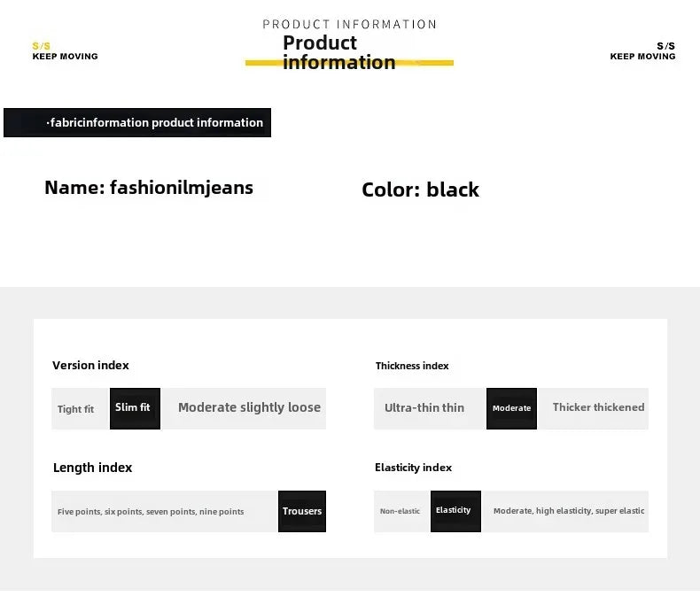Click the Color: black label
Viewport: 700px width, 596px height.
click(x=420, y=190)
